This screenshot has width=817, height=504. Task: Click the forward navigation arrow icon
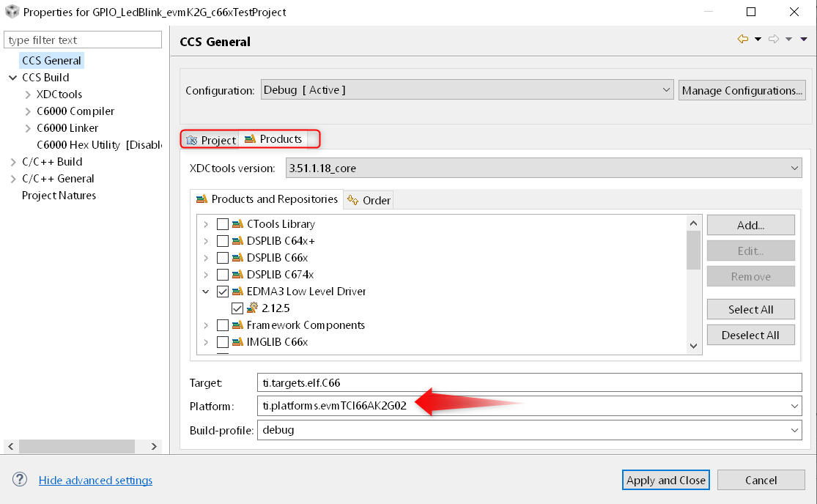[774, 39]
